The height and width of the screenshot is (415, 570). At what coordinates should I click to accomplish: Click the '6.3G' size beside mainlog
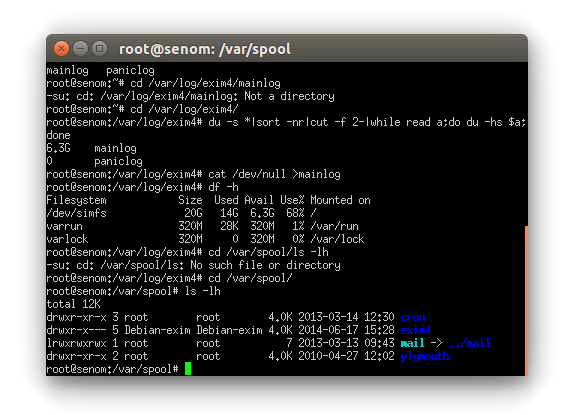59,148
